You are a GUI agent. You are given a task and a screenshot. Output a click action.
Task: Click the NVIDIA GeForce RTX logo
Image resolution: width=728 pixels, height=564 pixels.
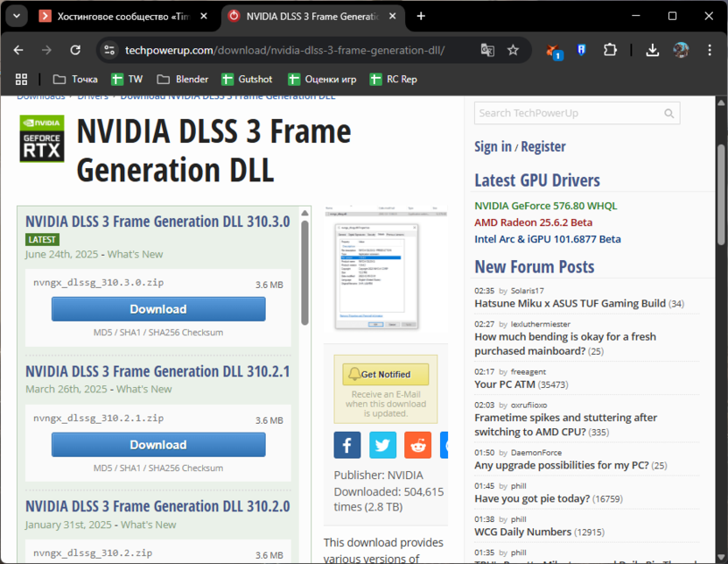42,138
